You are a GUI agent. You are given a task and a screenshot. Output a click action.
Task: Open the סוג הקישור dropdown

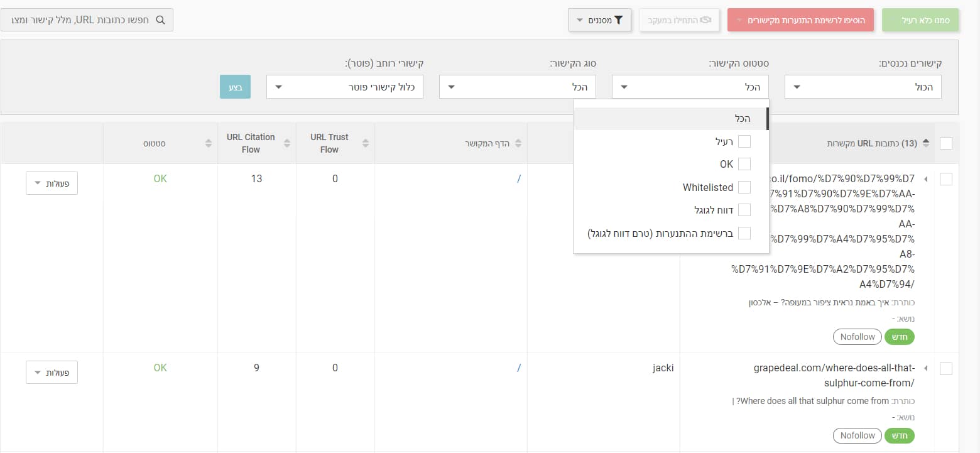coord(517,87)
